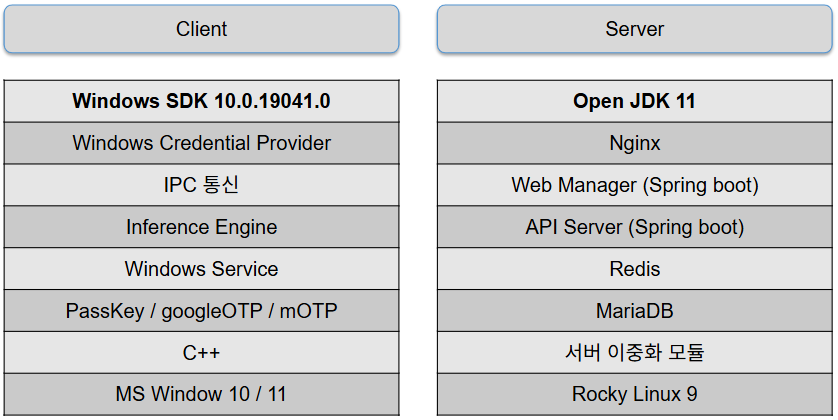Viewport: 838px width, 420px height.
Task: Click the Nginx row
Action: [x=634, y=143]
